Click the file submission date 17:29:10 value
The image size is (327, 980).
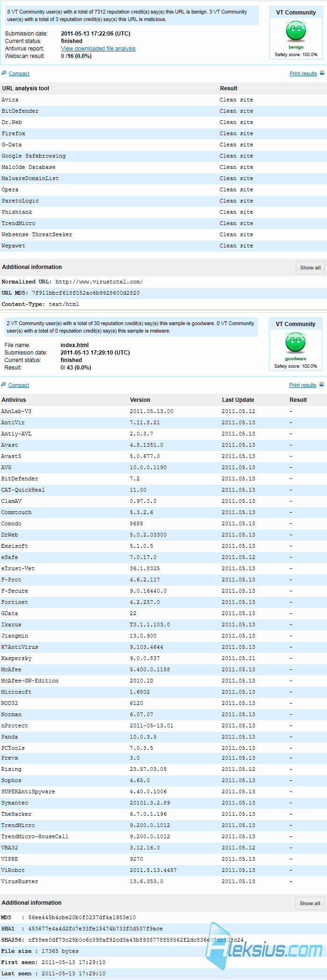click(95, 353)
